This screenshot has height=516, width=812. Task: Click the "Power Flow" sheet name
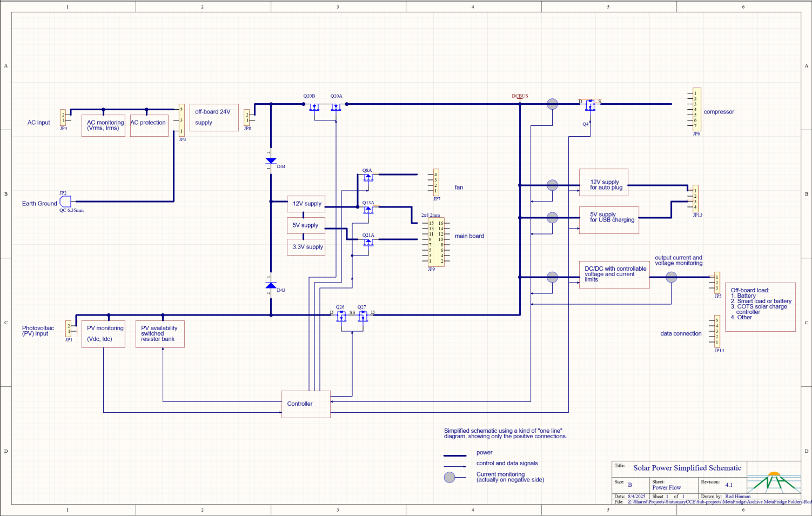click(x=667, y=487)
